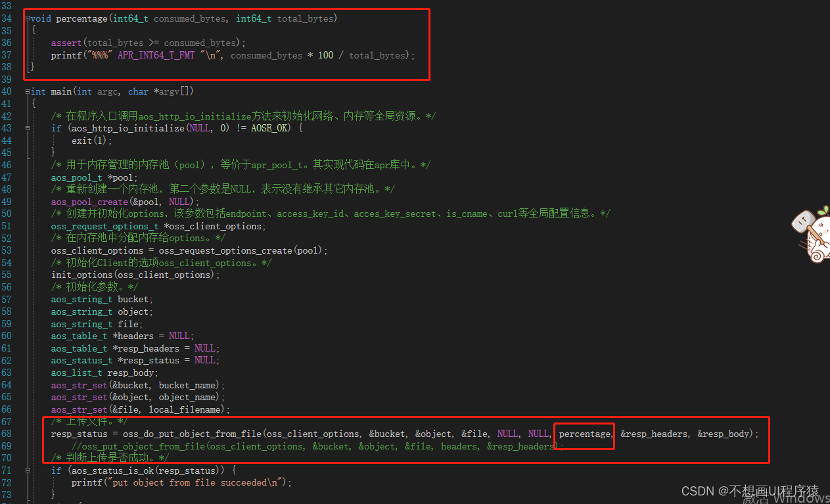Screen dimensions: 830x504
Task: Select the aos_str_set call on line 64
Action: 79,384
